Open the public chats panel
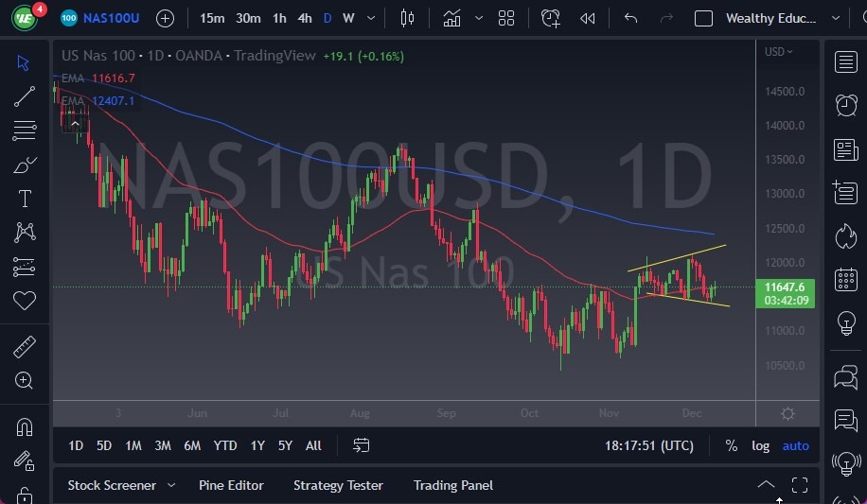 [846, 378]
